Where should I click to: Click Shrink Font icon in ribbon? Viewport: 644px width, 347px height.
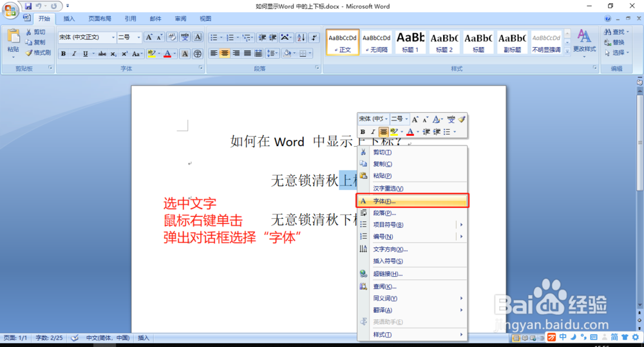(x=159, y=37)
